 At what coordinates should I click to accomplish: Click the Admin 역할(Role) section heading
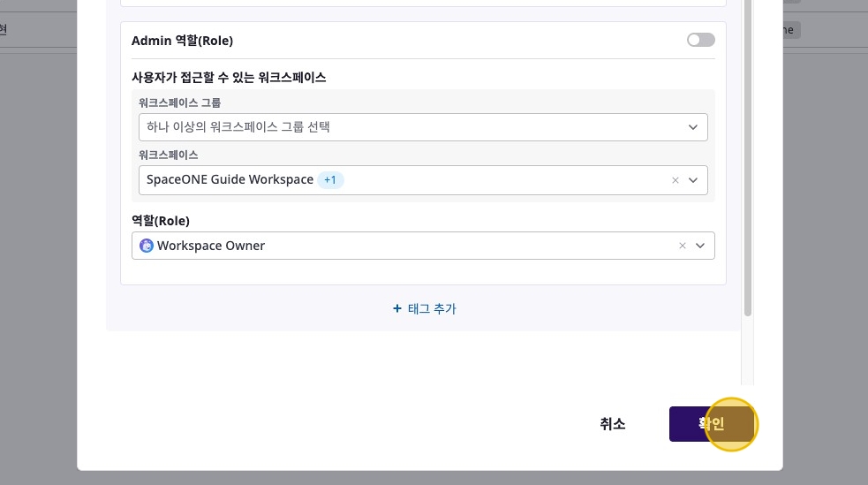click(x=182, y=41)
